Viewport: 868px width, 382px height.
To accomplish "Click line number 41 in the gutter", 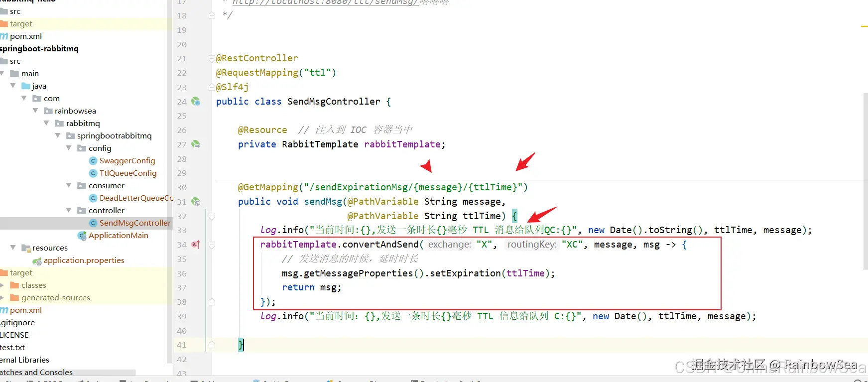I will (182, 345).
